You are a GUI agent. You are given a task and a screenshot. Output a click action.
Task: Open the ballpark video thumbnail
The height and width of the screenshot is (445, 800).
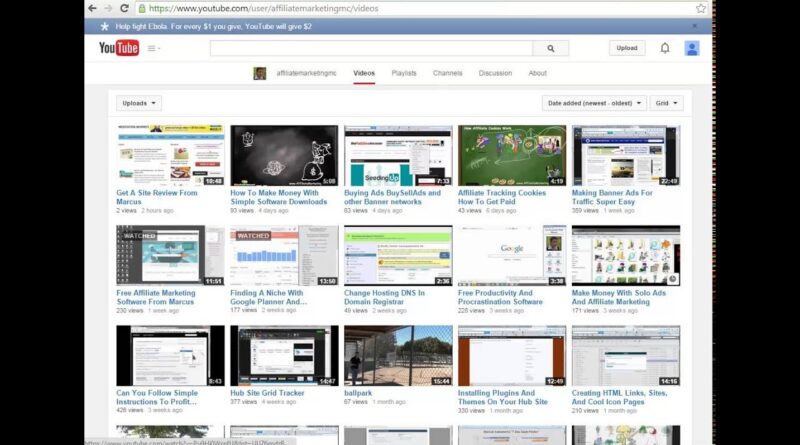(x=398, y=355)
